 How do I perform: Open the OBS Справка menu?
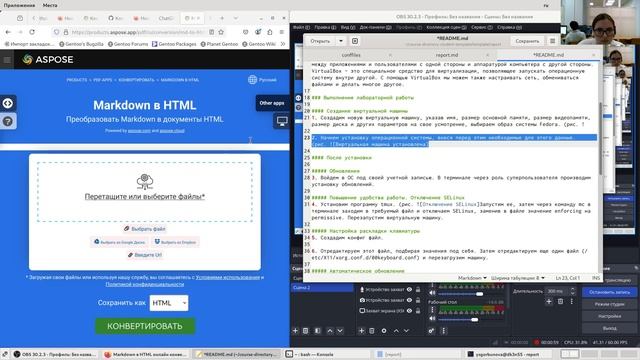coord(509,27)
